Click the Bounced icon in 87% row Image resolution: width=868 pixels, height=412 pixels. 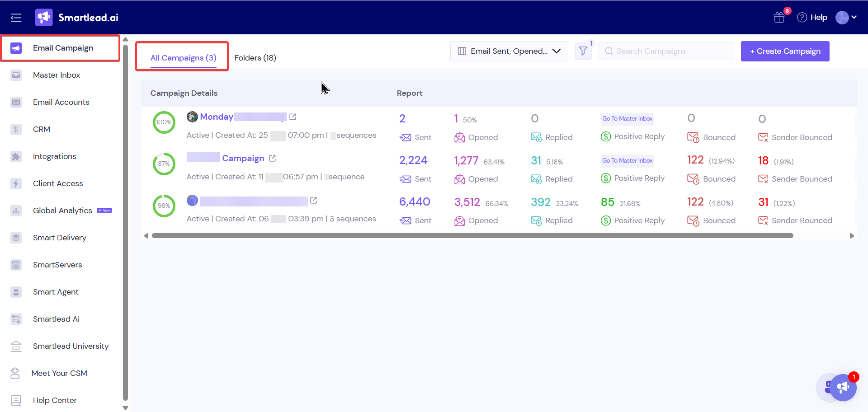click(693, 179)
